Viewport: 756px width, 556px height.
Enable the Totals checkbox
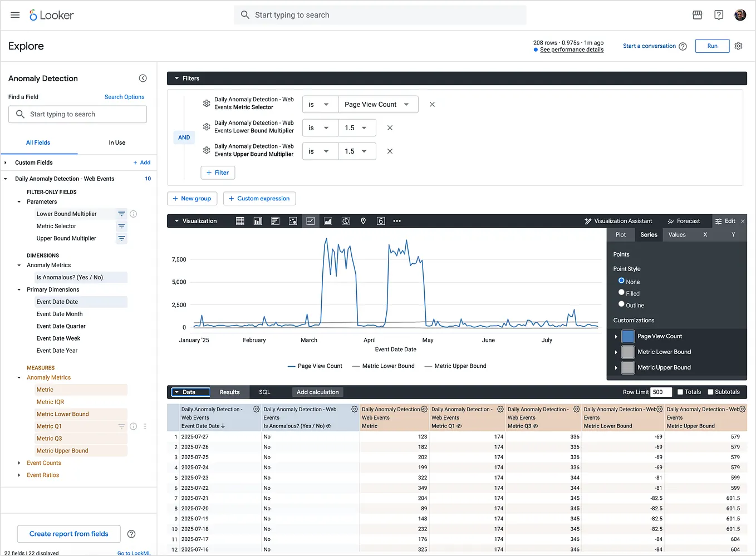(x=680, y=391)
